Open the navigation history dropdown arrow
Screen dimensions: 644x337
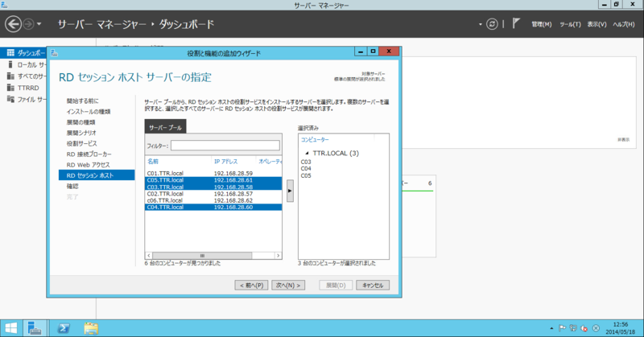click(x=39, y=24)
